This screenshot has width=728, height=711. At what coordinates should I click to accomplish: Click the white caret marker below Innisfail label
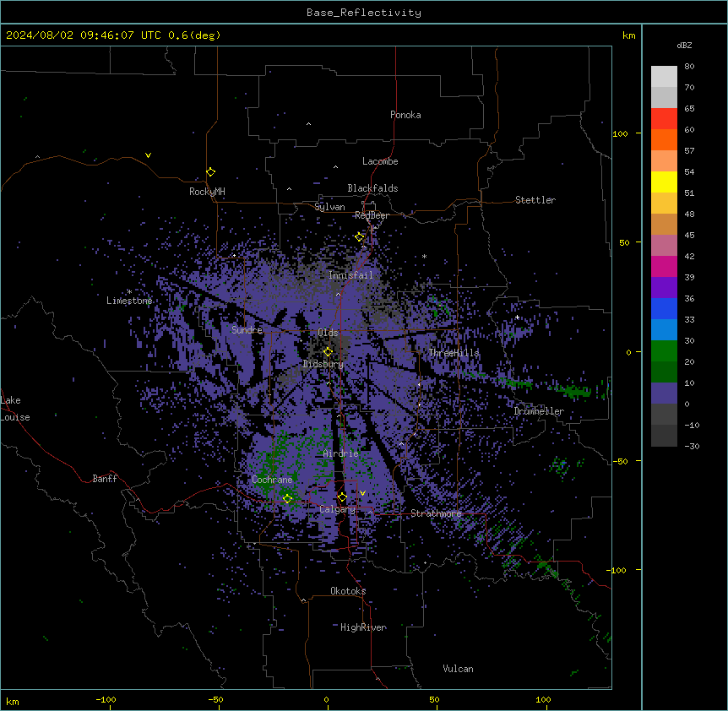tap(338, 294)
